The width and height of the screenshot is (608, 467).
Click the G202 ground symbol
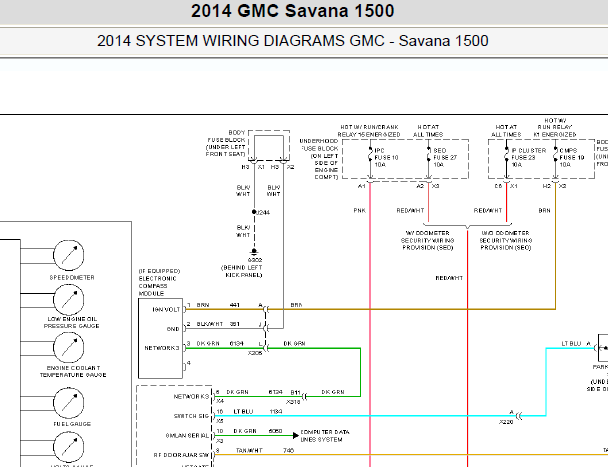tap(254, 252)
